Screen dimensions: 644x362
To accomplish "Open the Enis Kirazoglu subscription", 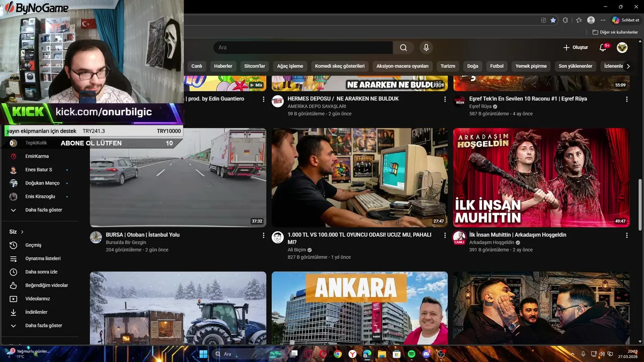I will pyautogui.click(x=39, y=197).
